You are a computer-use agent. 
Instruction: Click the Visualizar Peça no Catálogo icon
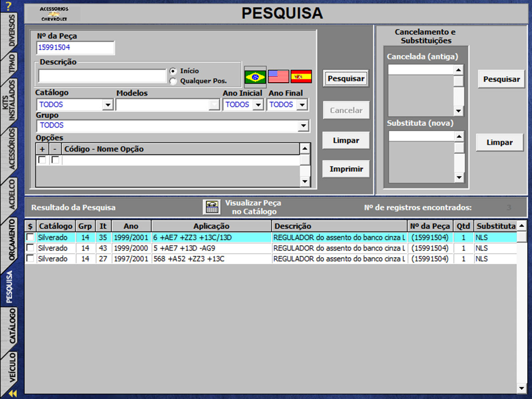[212, 207]
